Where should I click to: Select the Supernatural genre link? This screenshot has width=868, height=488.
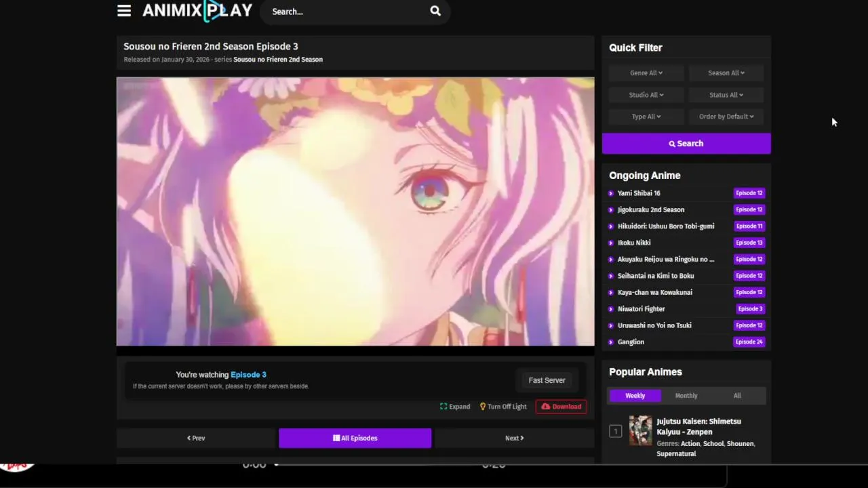pos(676,454)
